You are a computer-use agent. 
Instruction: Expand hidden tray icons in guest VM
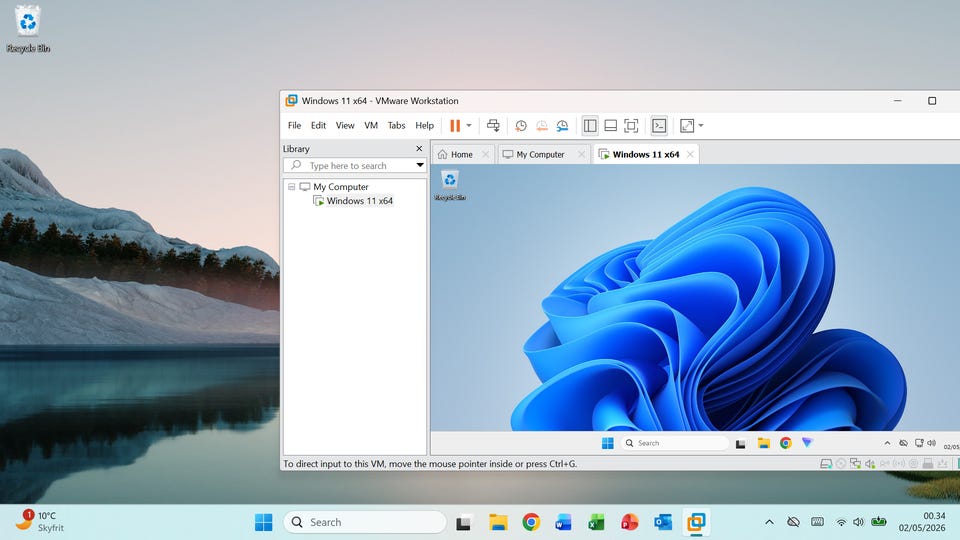click(887, 443)
